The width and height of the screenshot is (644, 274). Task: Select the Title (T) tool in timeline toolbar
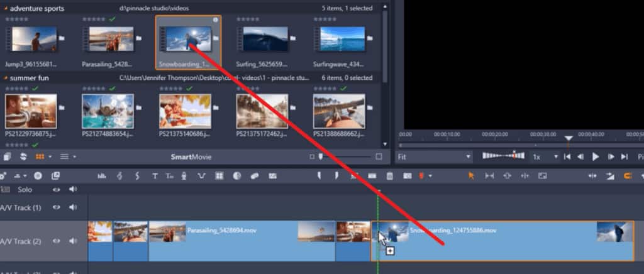click(155, 176)
